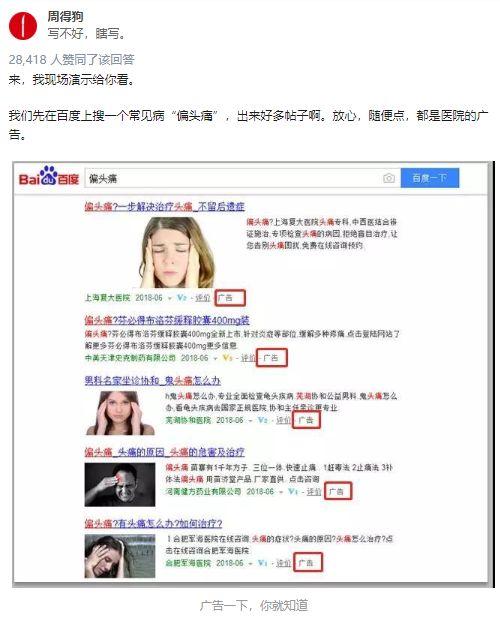Click V2 badge in 上海夏大医院 row
Image resolution: width=500 pixels, height=627 pixels.
coord(182,298)
